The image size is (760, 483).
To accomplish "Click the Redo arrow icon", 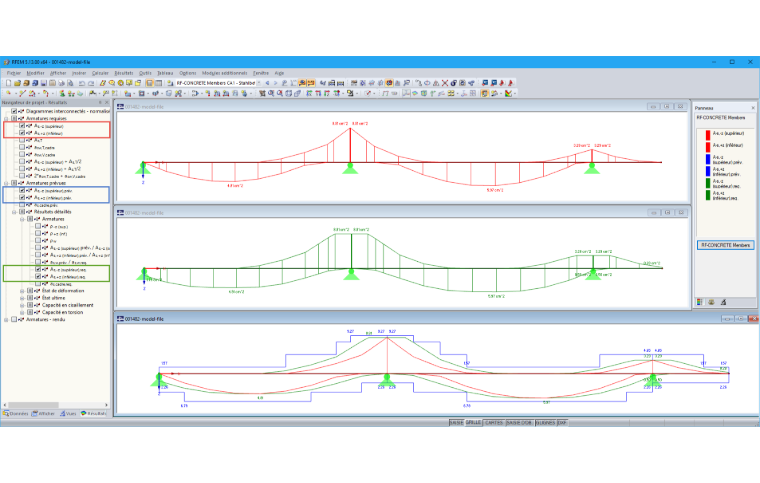I will pos(91,83).
